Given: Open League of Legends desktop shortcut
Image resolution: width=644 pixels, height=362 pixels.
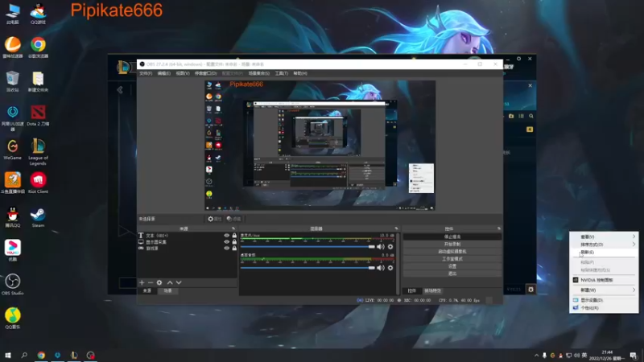Looking at the screenshot, I should click(x=38, y=152).
